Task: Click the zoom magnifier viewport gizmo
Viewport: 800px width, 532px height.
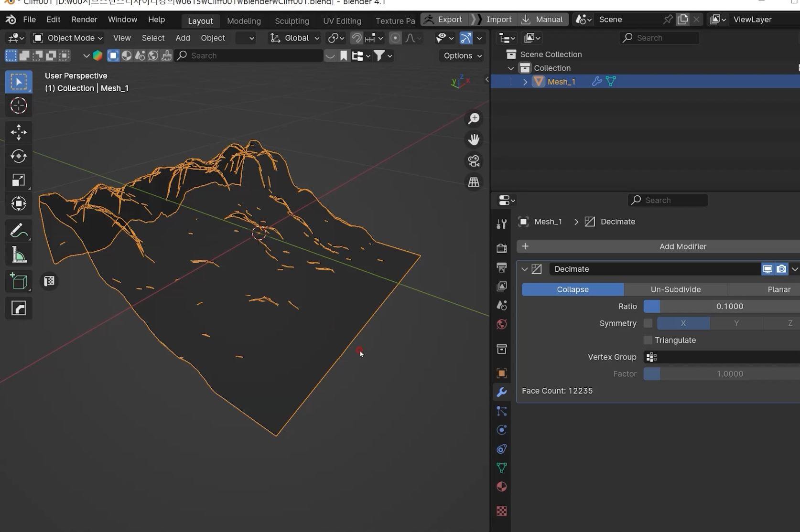Action: (474, 118)
